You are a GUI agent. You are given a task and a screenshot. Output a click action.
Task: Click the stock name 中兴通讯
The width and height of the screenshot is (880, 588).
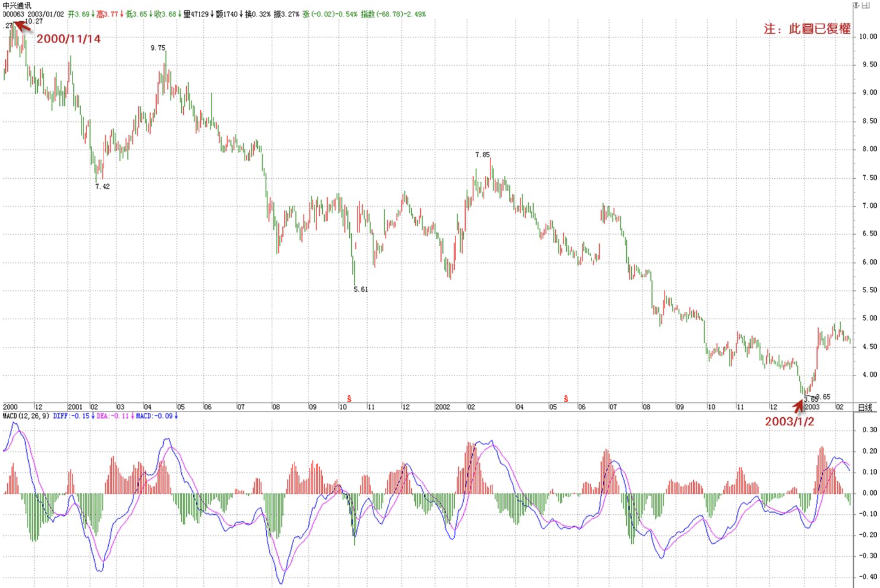tap(17, 6)
